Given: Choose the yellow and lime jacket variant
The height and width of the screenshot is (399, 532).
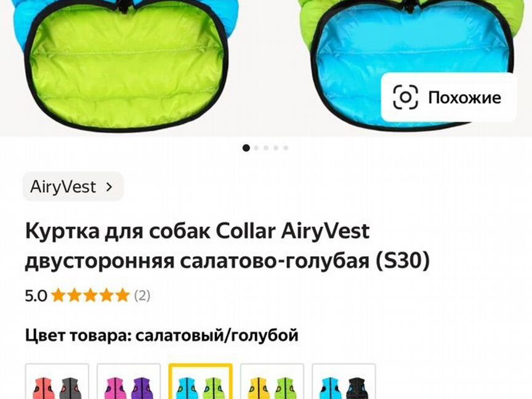Looking at the screenshot, I should pyautogui.click(x=272, y=381).
